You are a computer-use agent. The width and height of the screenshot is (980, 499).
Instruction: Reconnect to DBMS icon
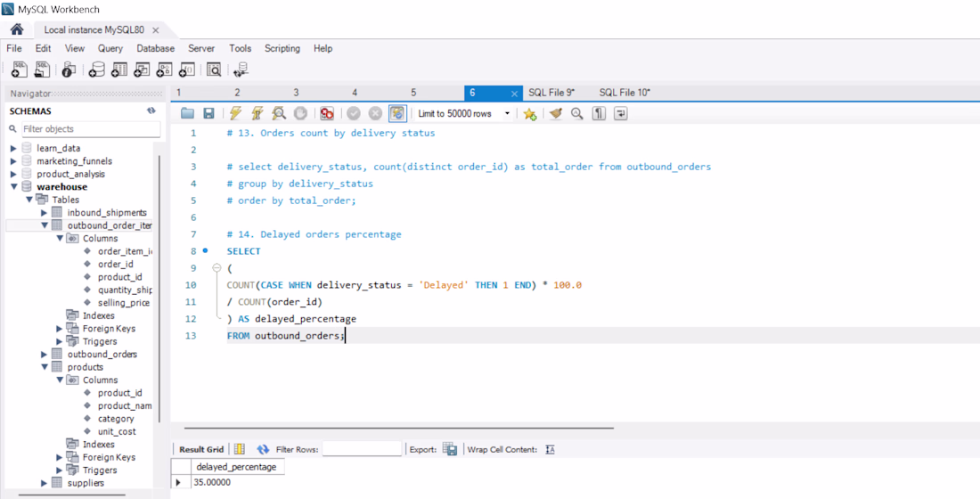click(x=241, y=70)
